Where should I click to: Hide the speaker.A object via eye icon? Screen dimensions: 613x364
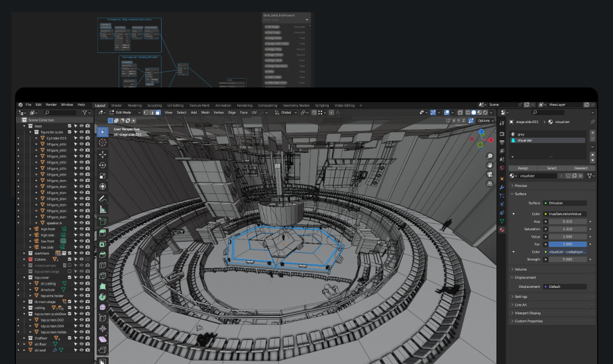pos(81,223)
